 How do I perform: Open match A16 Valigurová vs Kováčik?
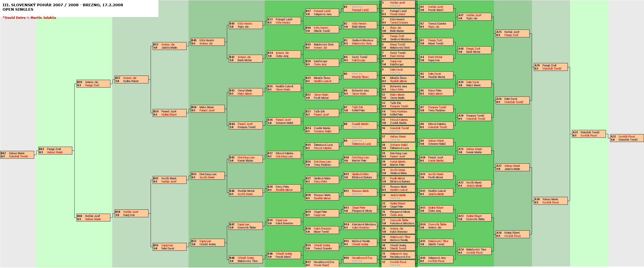tap(436, 259)
